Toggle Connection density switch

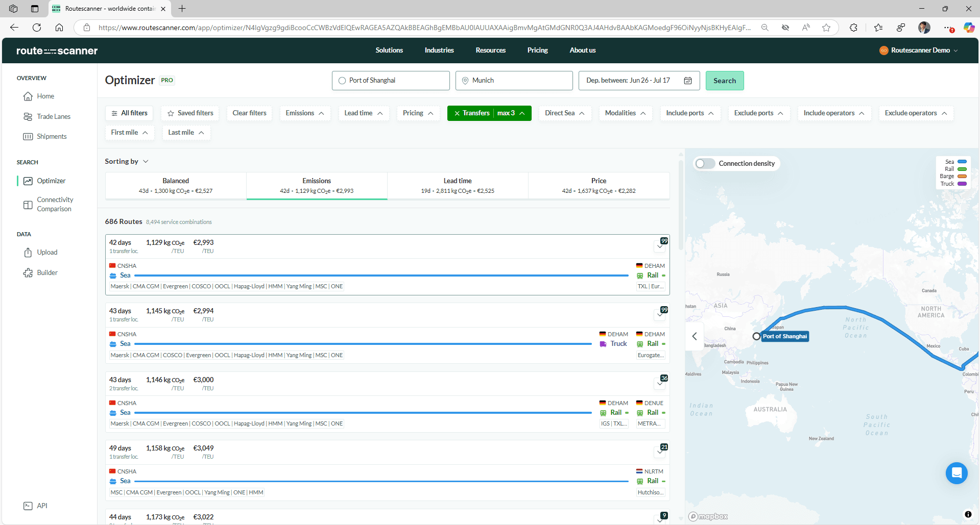click(x=705, y=164)
